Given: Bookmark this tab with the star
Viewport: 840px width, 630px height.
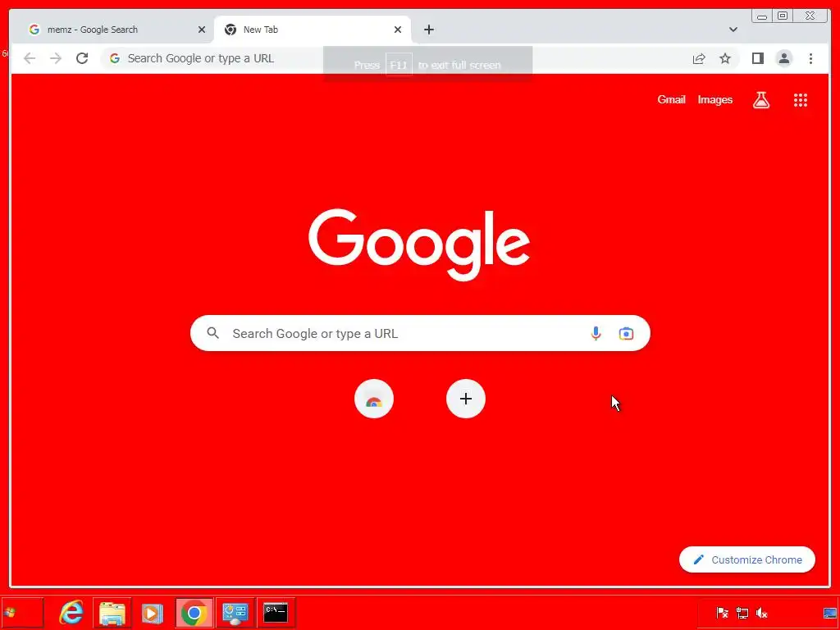Looking at the screenshot, I should pyautogui.click(x=725, y=58).
